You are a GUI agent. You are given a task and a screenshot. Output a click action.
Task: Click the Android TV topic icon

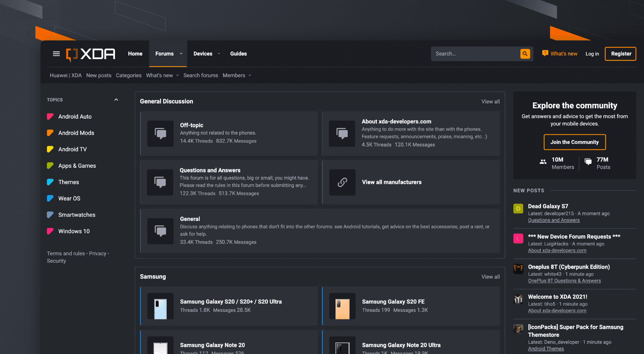click(50, 149)
